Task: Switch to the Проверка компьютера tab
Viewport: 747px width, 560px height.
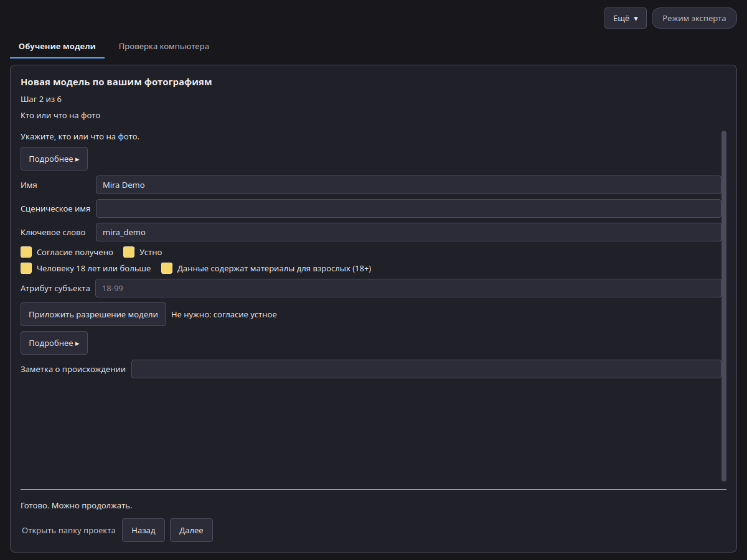Action: (x=164, y=47)
